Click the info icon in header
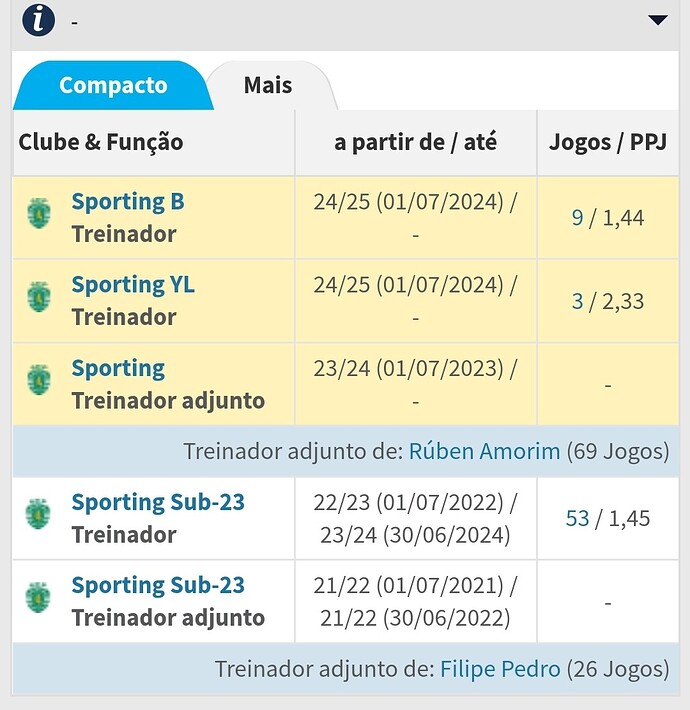 pos(38,20)
